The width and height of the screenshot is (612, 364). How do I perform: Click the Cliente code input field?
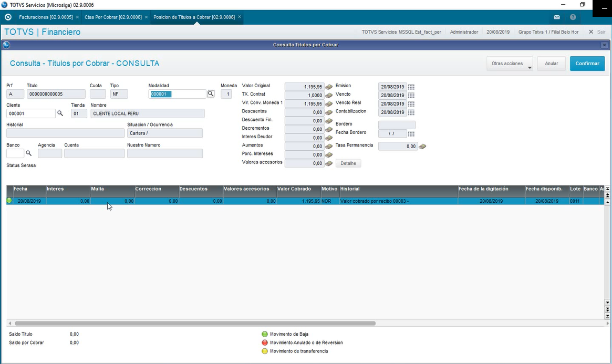click(x=31, y=113)
